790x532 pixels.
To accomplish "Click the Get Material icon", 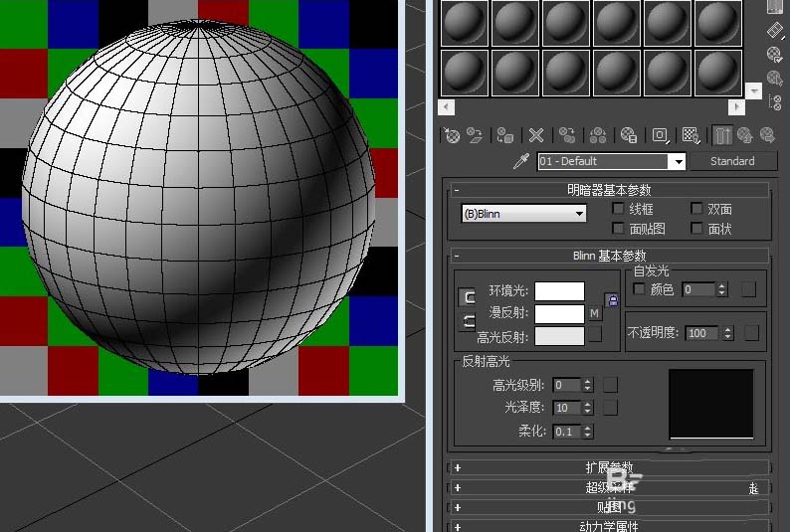I will click(x=452, y=135).
